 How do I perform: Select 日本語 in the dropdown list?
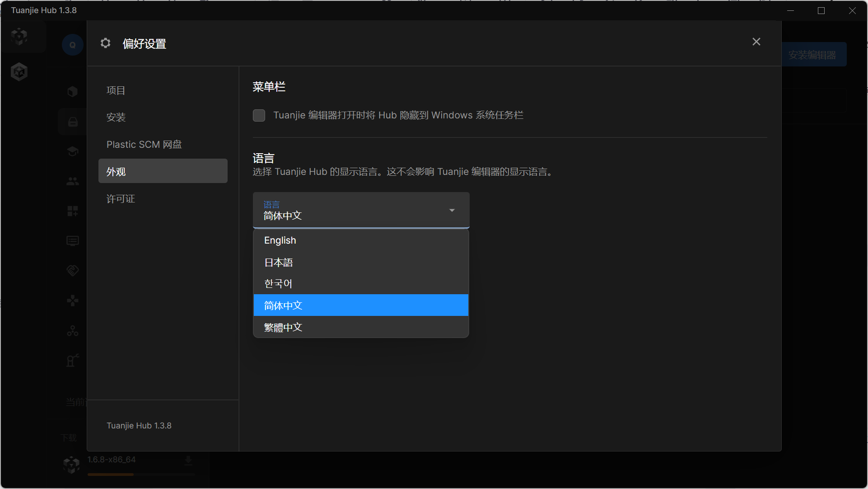coord(278,262)
